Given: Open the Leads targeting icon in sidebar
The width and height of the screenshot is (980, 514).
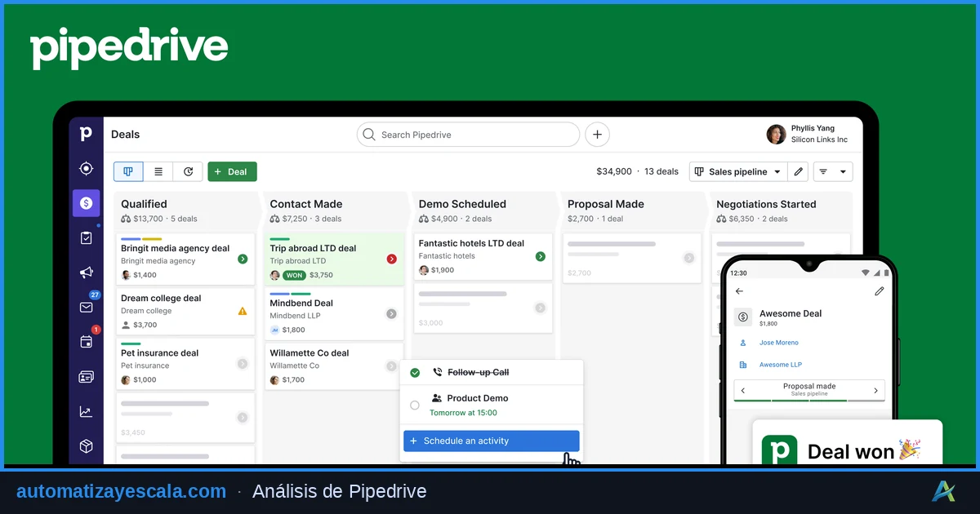Looking at the screenshot, I should coord(86,168).
